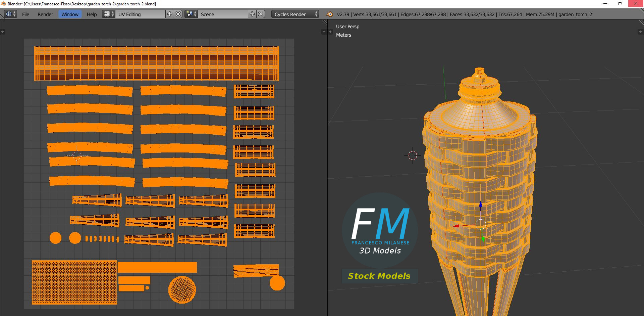Click the blue Z-axis manipulator arrow
The image size is (644, 316).
click(481, 205)
